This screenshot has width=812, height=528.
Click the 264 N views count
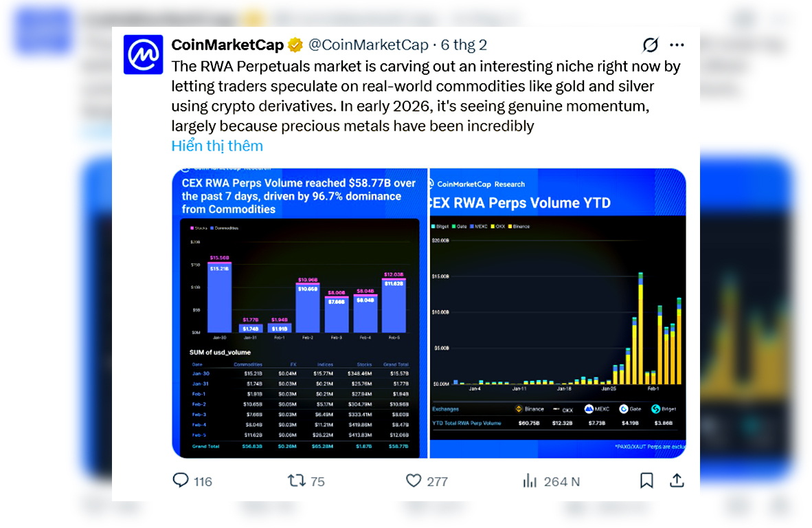(562, 481)
